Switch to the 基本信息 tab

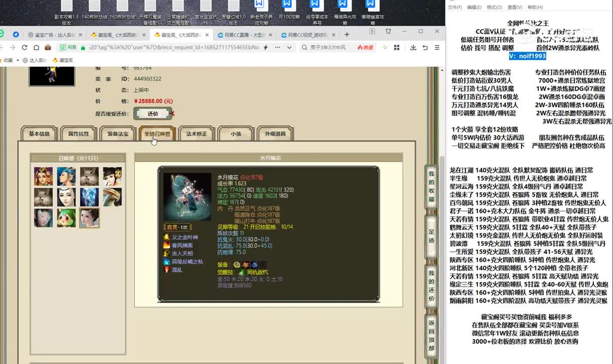click(39, 134)
